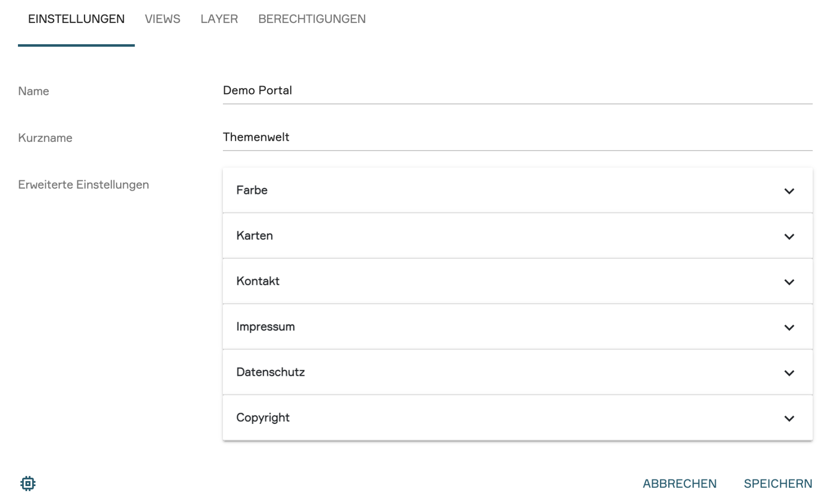Show the Impressum settings
The height and width of the screenshot is (504, 829).
pos(461,327)
